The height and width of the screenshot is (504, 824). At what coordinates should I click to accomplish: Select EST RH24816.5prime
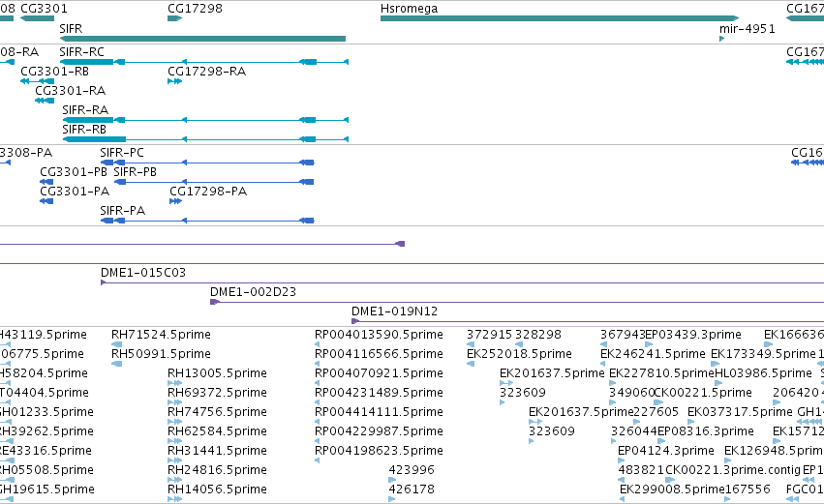point(217,470)
